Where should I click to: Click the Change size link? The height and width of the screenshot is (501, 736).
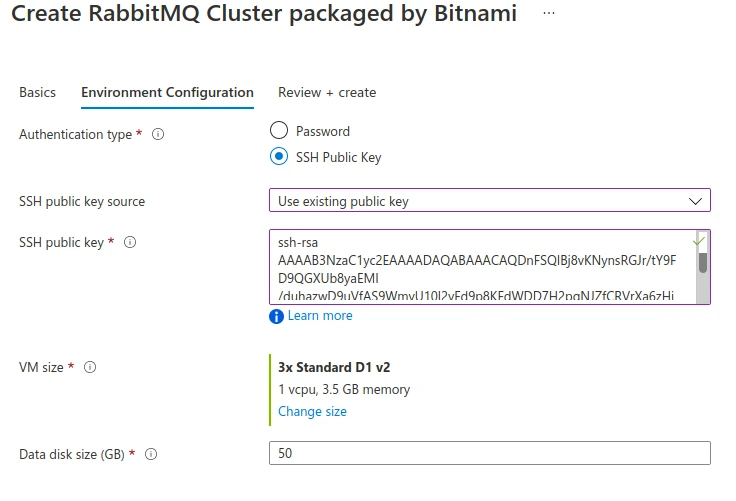click(312, 411)
